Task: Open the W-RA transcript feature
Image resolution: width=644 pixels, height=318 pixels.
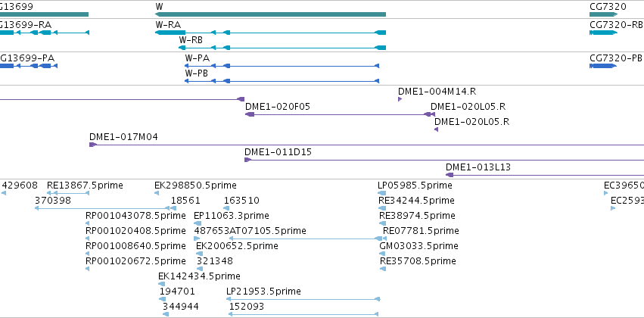Action: (x=270, y=33)
